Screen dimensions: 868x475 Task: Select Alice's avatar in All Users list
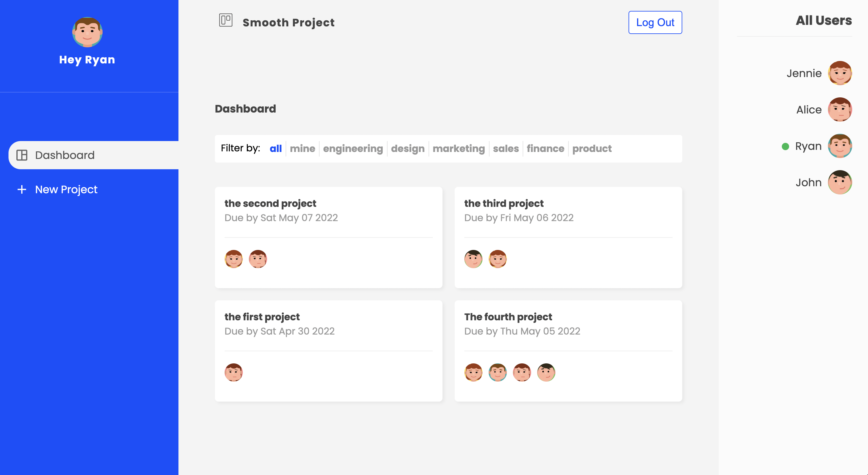[840, 109]
